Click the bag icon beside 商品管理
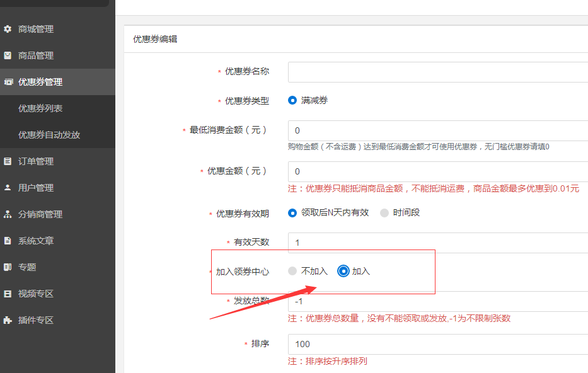Image resolution: width=588 pixels, height=373 pixels. click(x=8, y=55)
